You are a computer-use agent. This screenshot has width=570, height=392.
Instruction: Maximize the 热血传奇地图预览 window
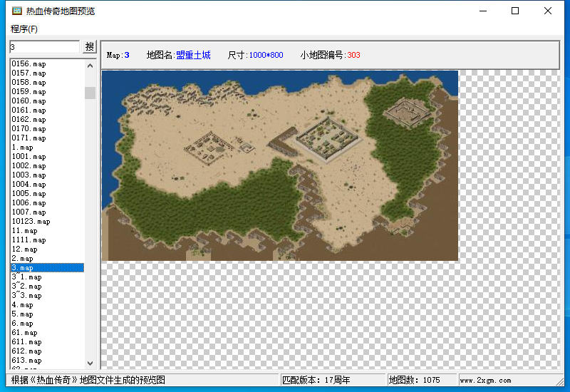(515, 11)
